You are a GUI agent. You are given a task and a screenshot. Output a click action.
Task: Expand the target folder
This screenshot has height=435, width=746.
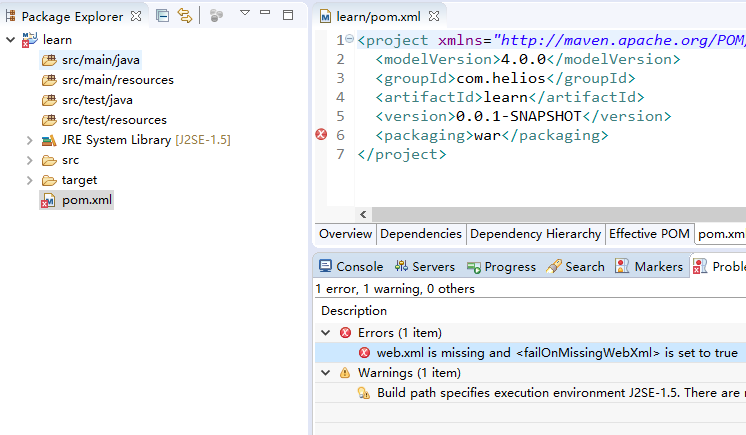click(x=29, y=180)
